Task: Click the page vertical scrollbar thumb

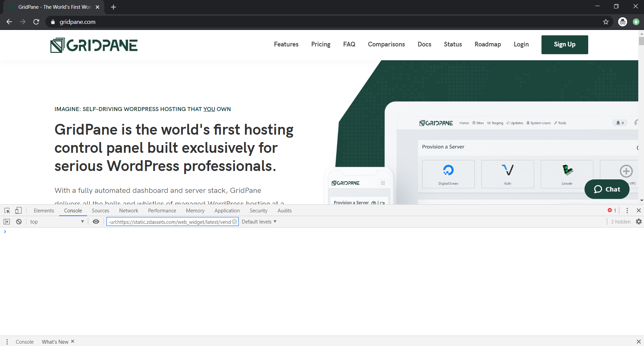Action: click(641, 41)
